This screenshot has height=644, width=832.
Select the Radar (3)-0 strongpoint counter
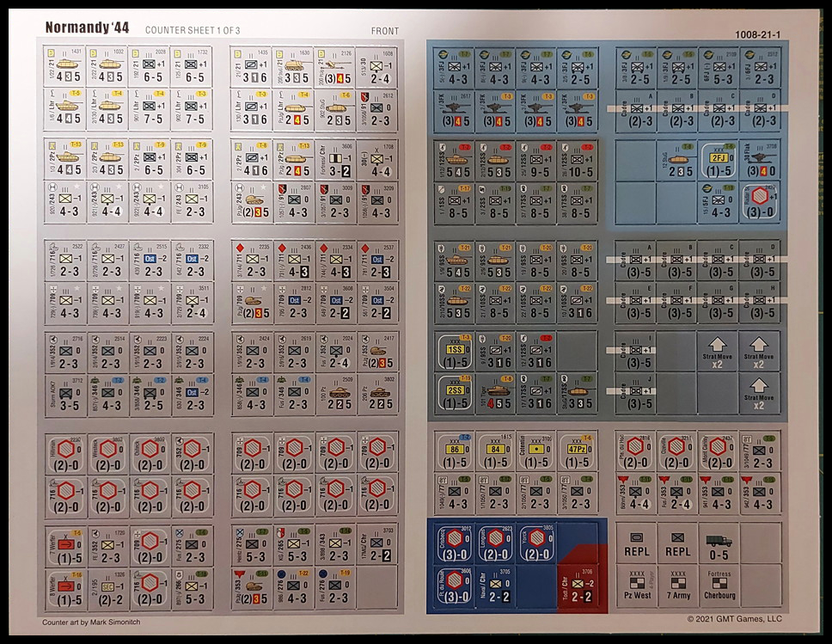tap(760, 202)
